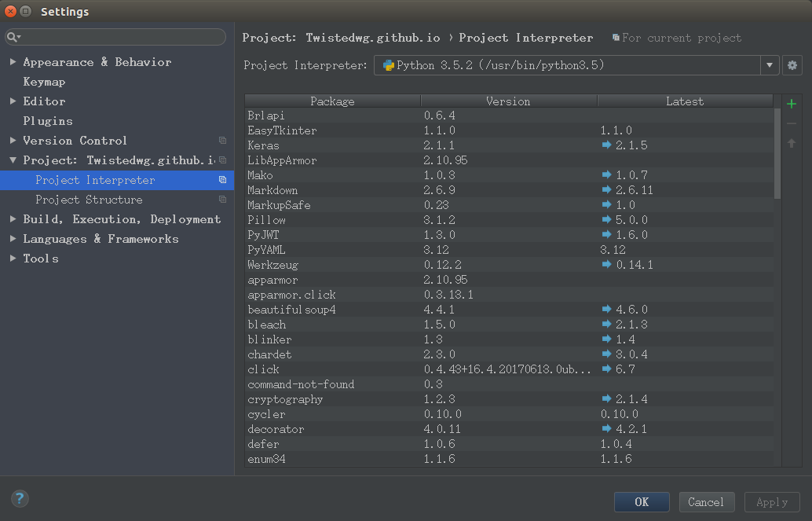Image resolution: width=812 pixels, height=521 pixels.
Task: Click the Python 3.5.2 interpreter combo box
Action: 576,65
